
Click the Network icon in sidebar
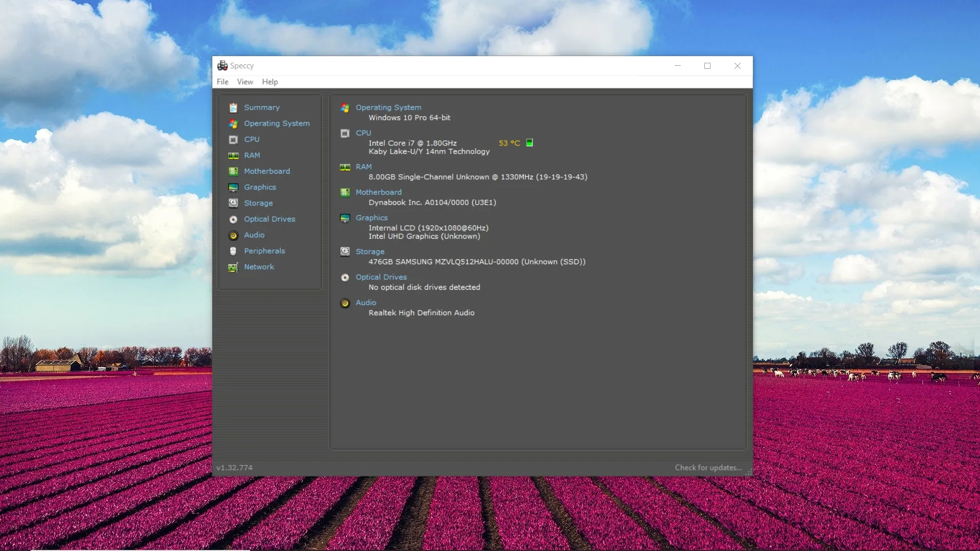click(233, 267)
